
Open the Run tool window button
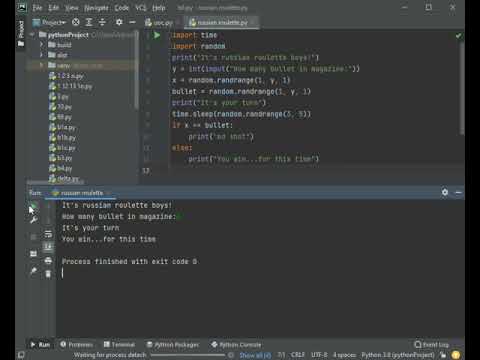(40, 345)
